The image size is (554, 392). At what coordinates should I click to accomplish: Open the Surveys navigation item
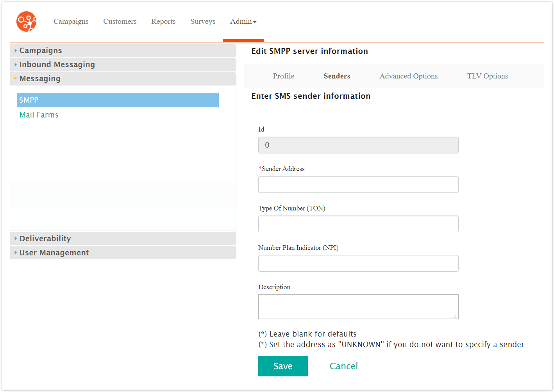point(203,21)
